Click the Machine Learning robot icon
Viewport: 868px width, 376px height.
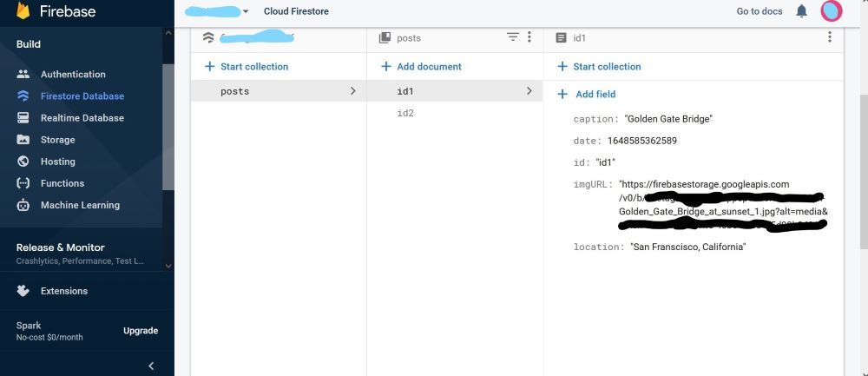[23, 205]
